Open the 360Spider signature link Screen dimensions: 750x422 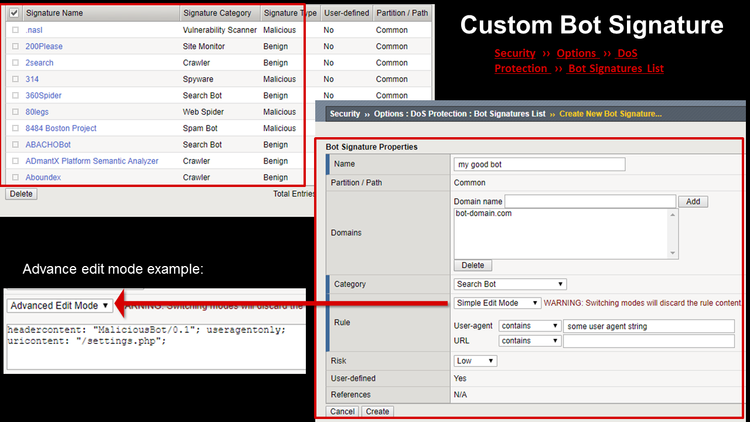point(43,95)
